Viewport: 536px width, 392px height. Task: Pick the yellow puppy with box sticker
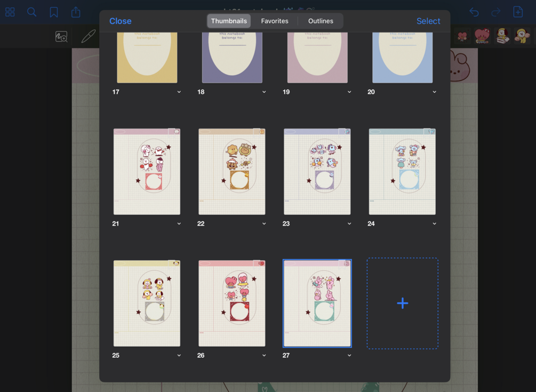tap(502, 36)
